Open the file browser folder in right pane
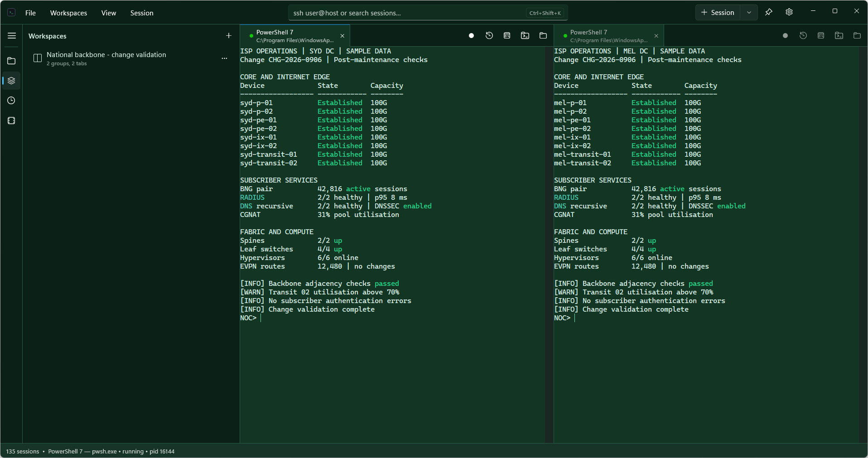The height and width of the screenshot is (458, 868). click(x=857, y=36)
